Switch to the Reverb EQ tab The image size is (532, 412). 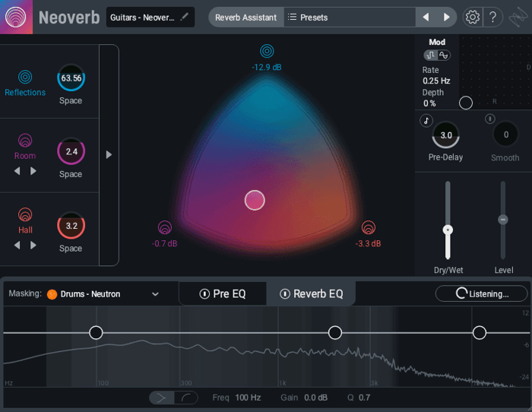tap(311, 294)
